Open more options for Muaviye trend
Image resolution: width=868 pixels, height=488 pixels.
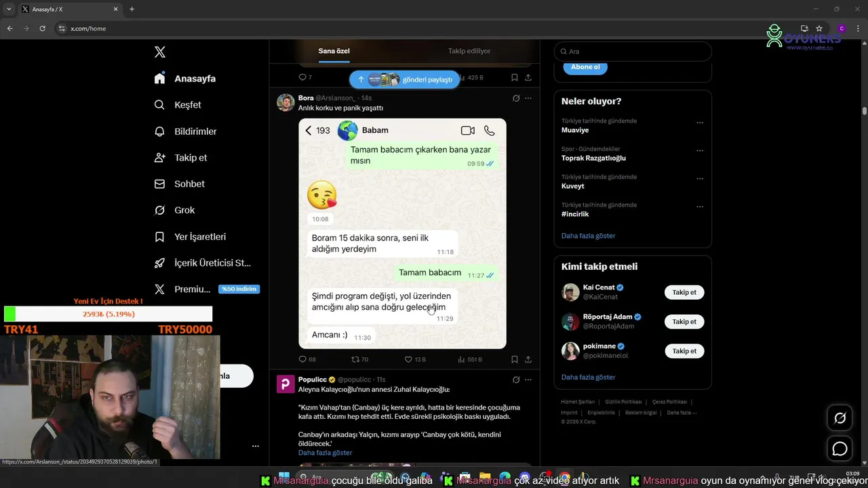(700, 123)
